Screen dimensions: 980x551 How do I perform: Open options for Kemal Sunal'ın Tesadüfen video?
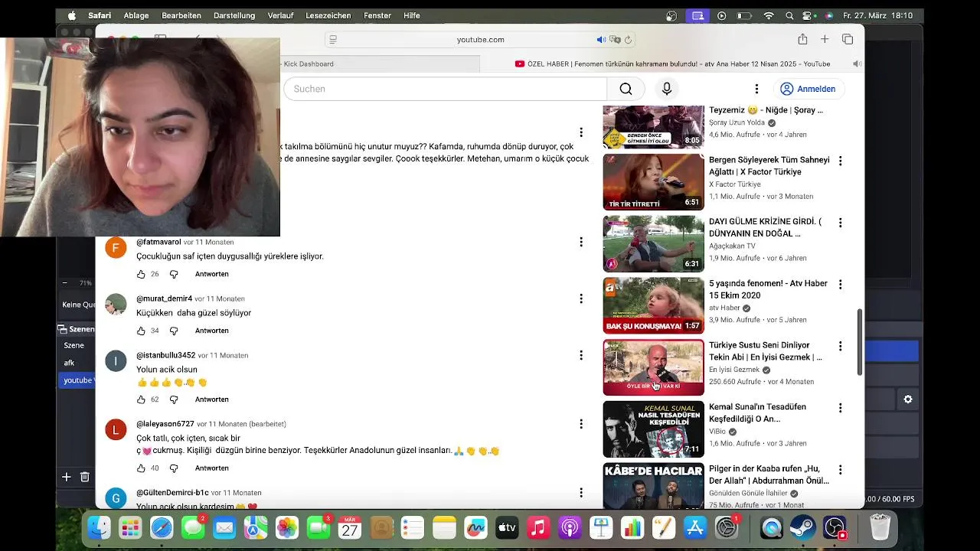click(x=840, y=408)
